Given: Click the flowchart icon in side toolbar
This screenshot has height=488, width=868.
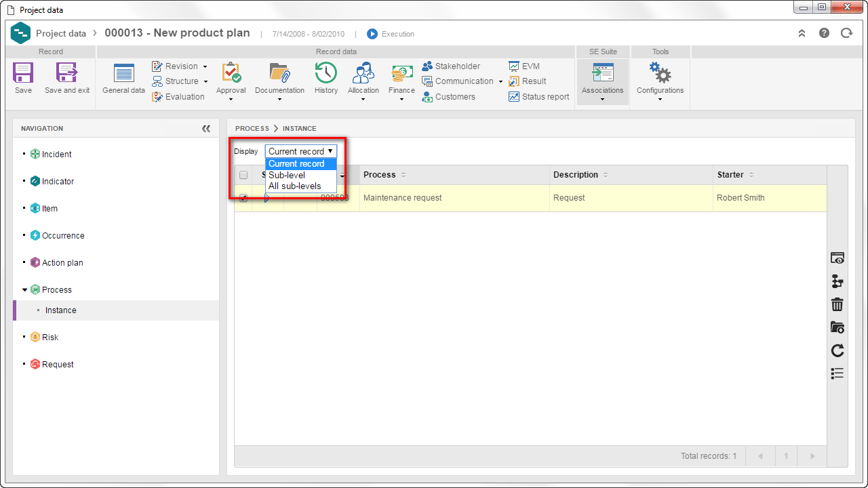Looking at the screenshot, I should [837, 281].
